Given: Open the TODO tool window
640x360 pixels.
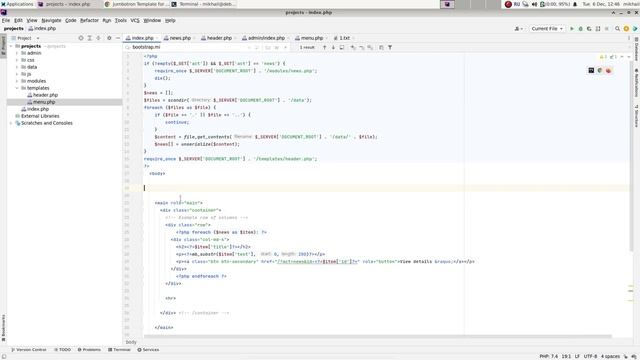Looking at the screenshot, I should (62, 350).
